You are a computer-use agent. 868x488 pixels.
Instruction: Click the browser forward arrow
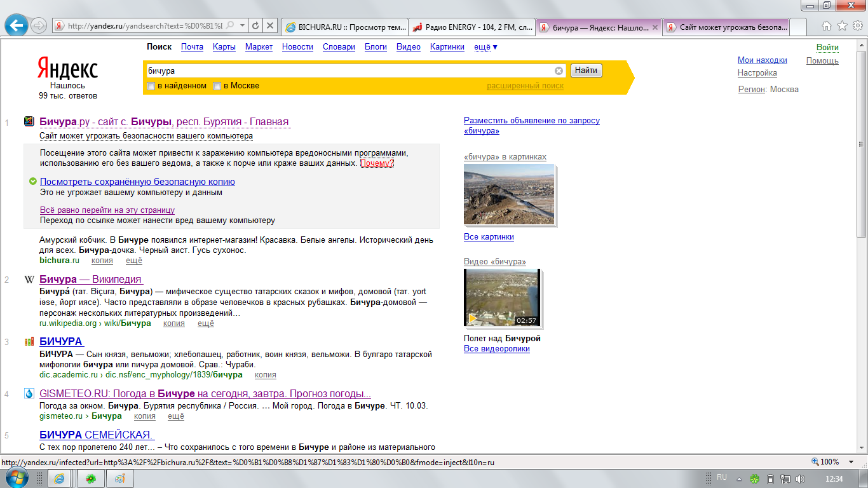(38, 26)
